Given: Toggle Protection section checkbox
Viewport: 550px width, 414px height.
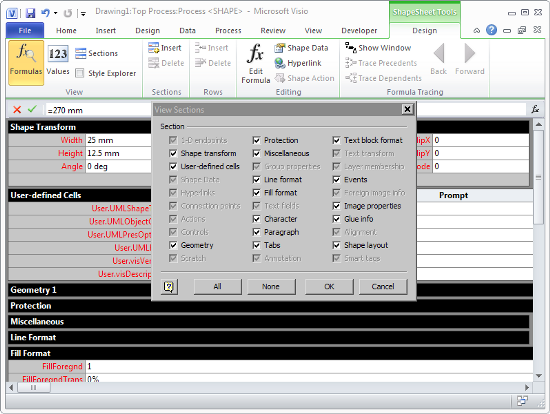Looking at the screenshot, I should (x=256, y=140).
